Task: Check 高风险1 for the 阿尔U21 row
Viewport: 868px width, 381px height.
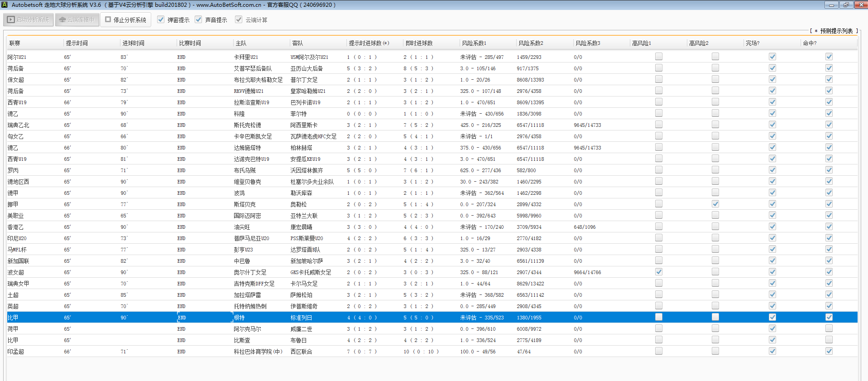Action: pos(659,57)
